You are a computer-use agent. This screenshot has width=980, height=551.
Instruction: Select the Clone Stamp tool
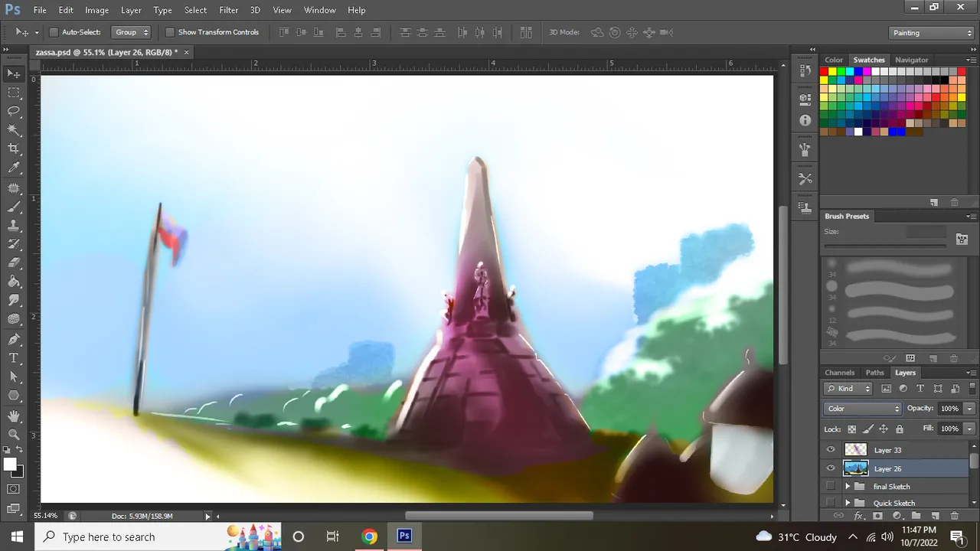14,226
